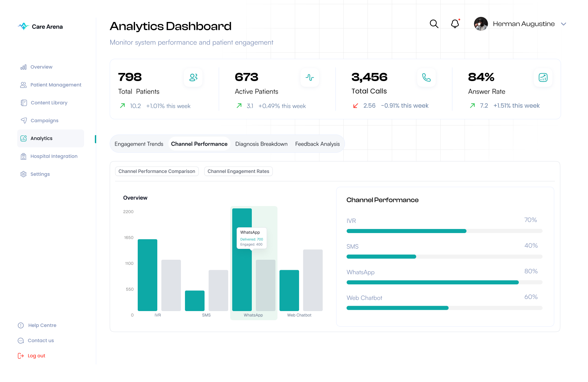
Task: Click the Total Patients users icon
Action: (193, 77)
